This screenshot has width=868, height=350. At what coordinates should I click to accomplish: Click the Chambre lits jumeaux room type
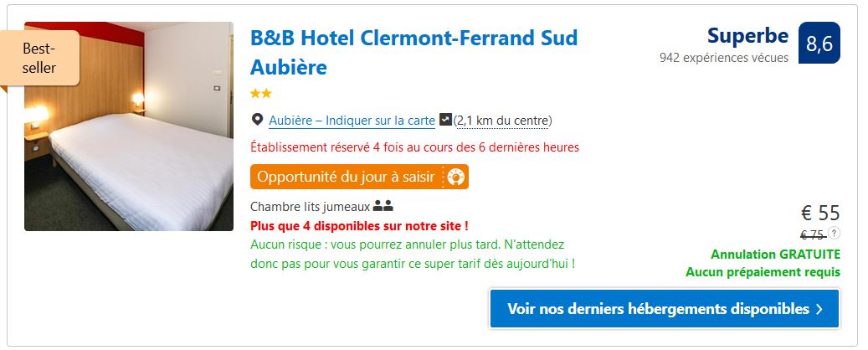click(x=310, y=207)
